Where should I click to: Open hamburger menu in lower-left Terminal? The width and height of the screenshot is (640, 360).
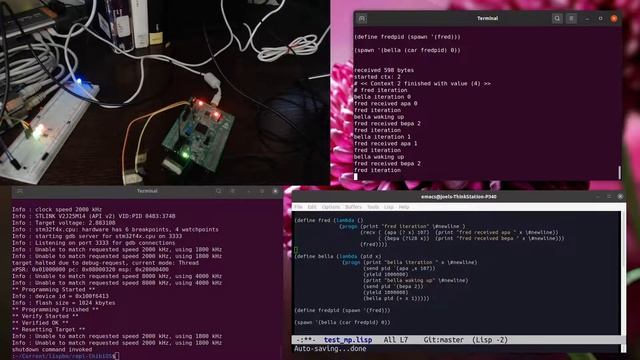point(233,191)
